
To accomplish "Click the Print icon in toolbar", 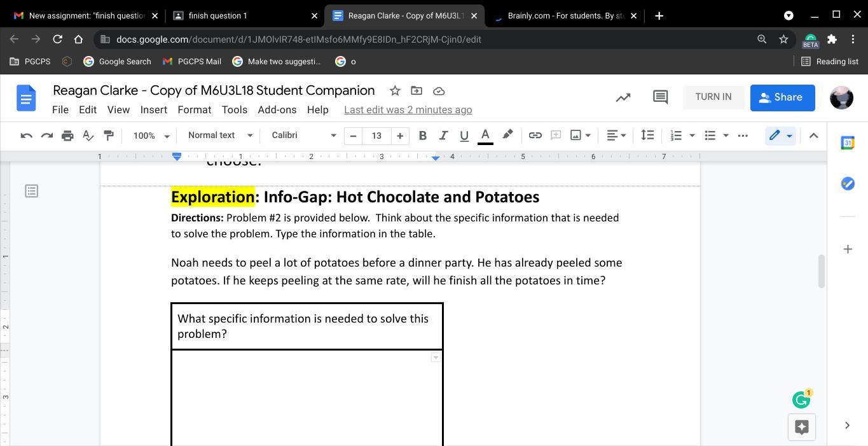I will [67, 136].
